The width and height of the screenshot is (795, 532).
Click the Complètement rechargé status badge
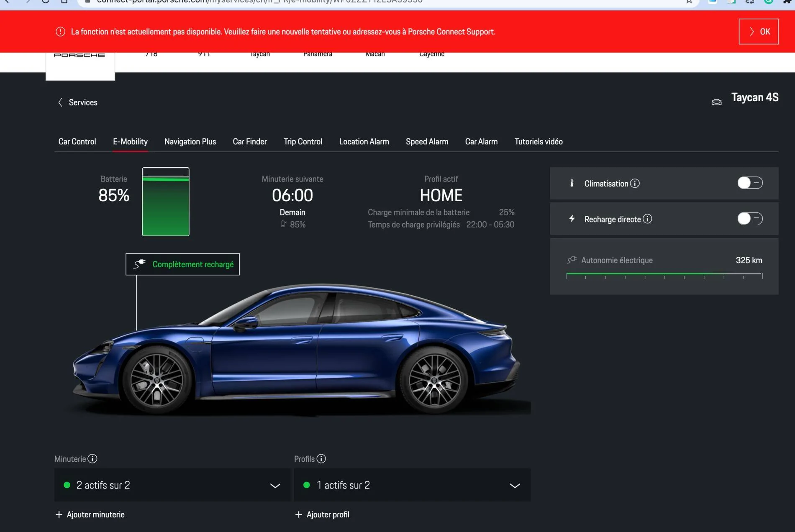(182, 264)
